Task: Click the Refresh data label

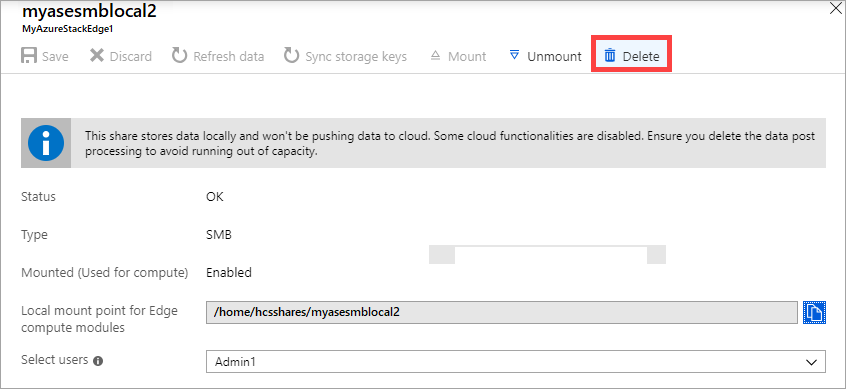Action: click(229, 56)
